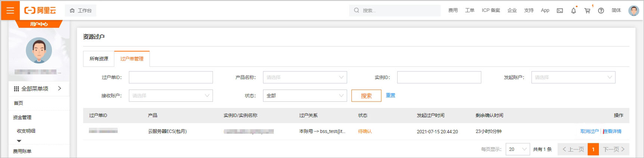Open the 企业 menu
This screenshot has height=158, width=644.
(512, 10)
